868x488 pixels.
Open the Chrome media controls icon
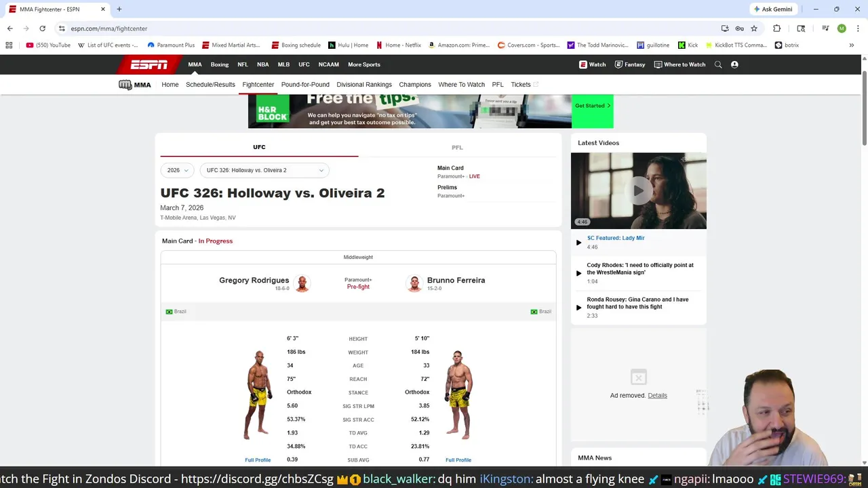(825, 28)
